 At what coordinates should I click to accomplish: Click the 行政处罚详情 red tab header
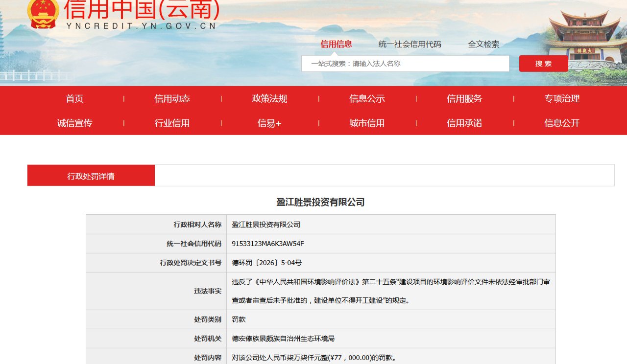[x=91, y=176]
